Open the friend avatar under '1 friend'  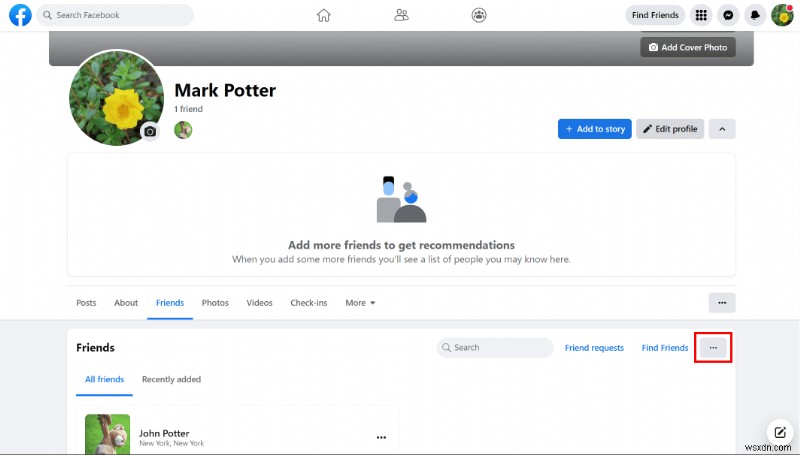pos(183,130)
